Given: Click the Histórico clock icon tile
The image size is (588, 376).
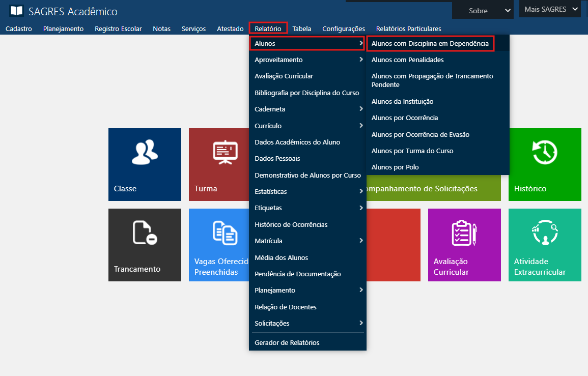Looking at the screenshot, I should 544,153.
